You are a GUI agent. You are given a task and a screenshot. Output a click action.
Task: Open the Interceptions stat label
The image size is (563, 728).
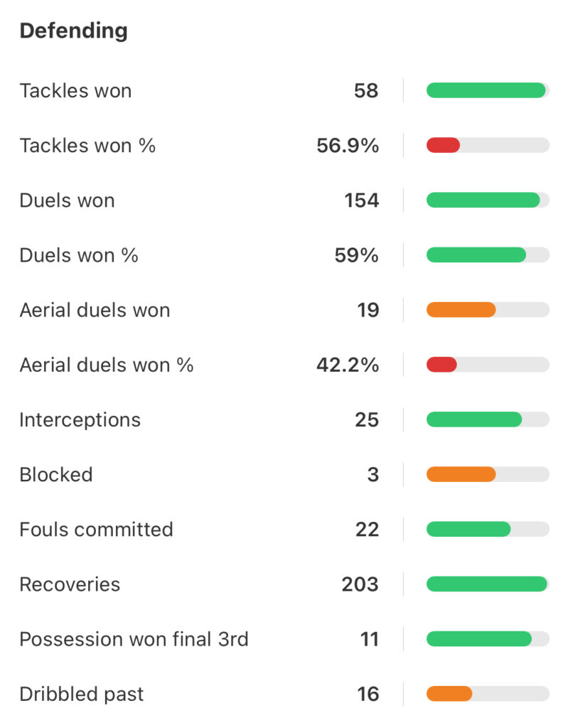tap(80, 420)
